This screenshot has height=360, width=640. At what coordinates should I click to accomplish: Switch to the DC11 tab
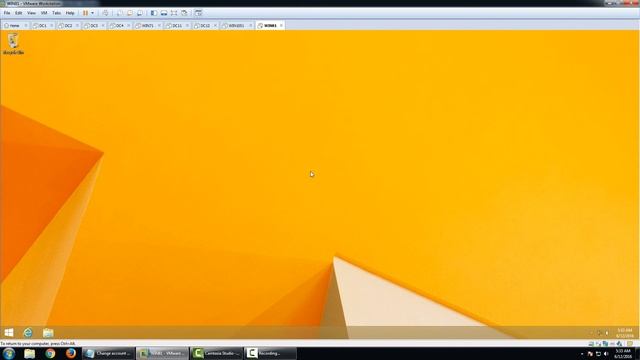176,26
